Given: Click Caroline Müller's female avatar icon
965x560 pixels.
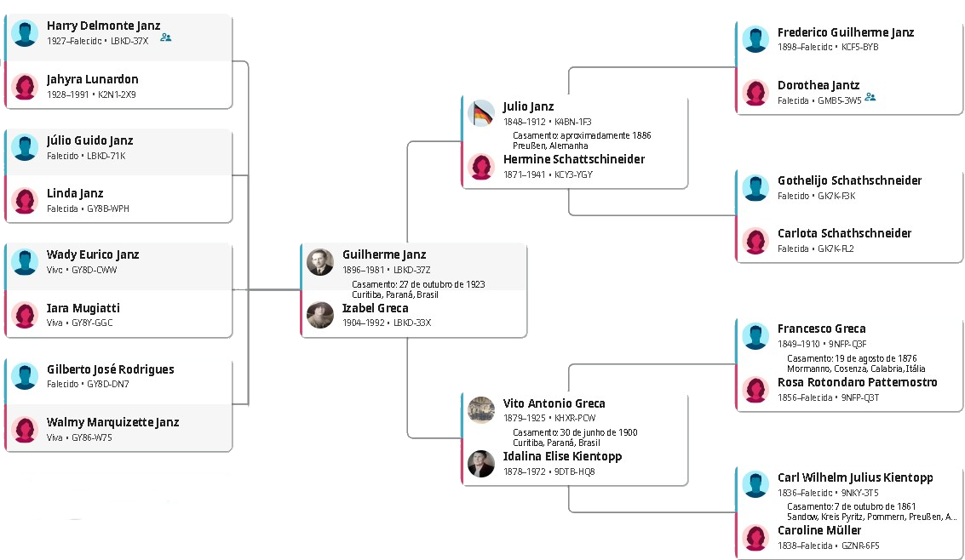Looking at the screenshot, I should (755, 538).
